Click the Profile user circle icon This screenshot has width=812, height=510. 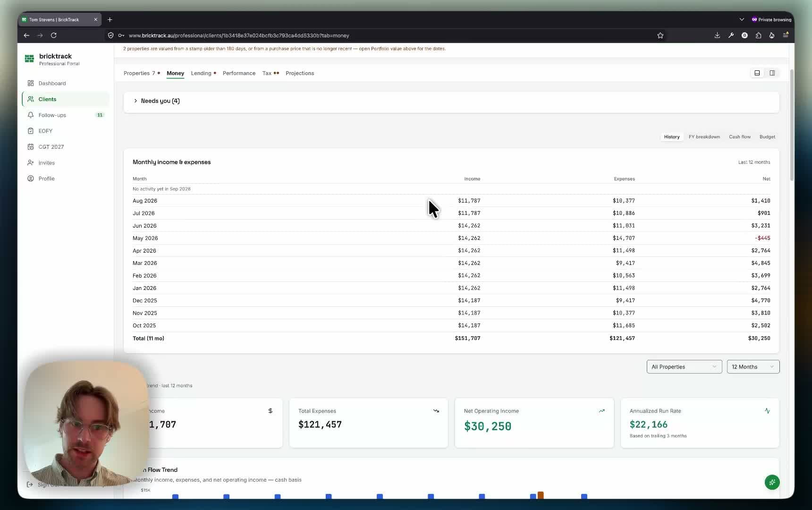coord(31,178)
